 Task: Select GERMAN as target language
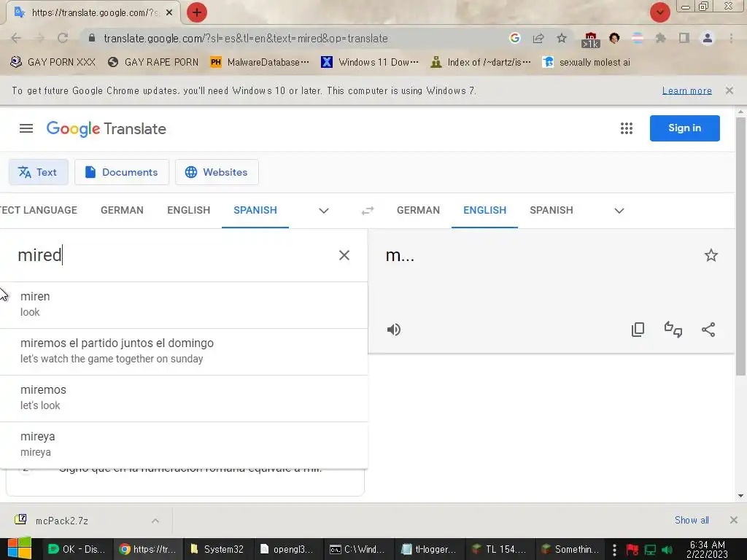(418, 210)
